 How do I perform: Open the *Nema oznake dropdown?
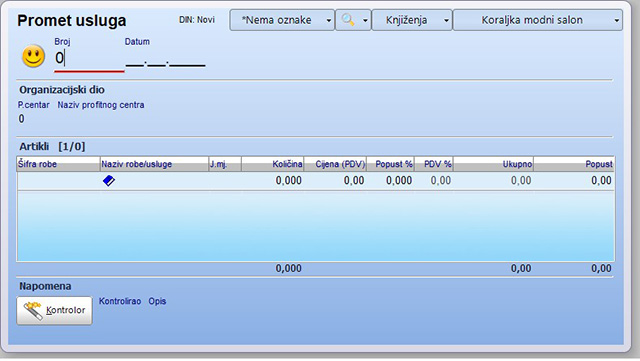click(x=282, y=20)
